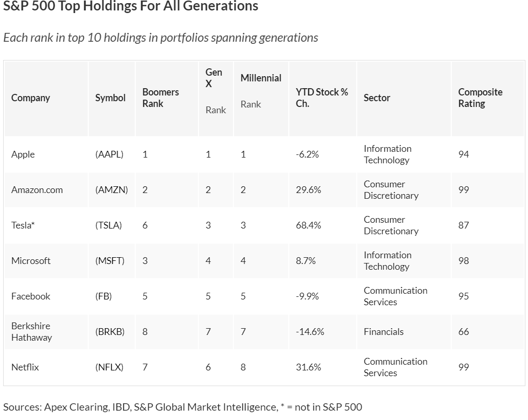
Task: Click the Boomers Rank column header
Action: [160, 98]
